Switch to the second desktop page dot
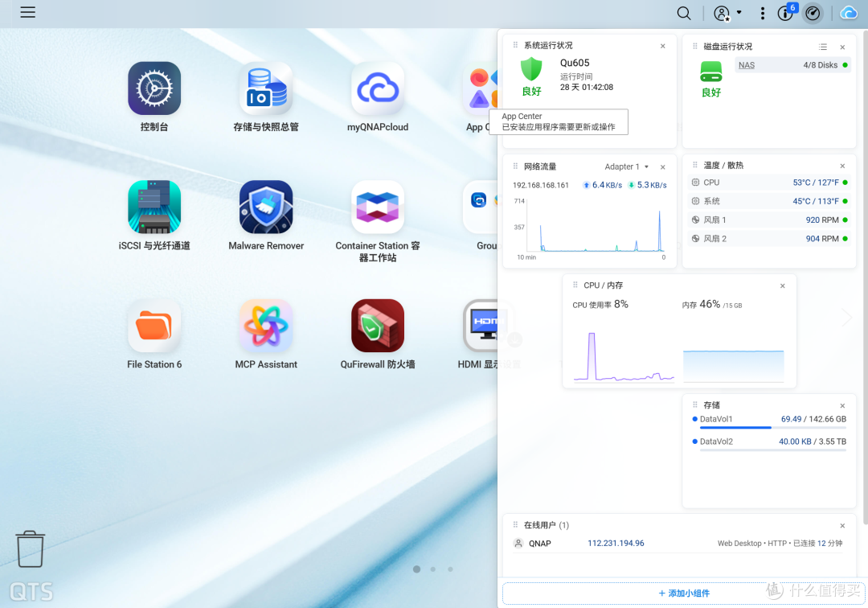 433,569
